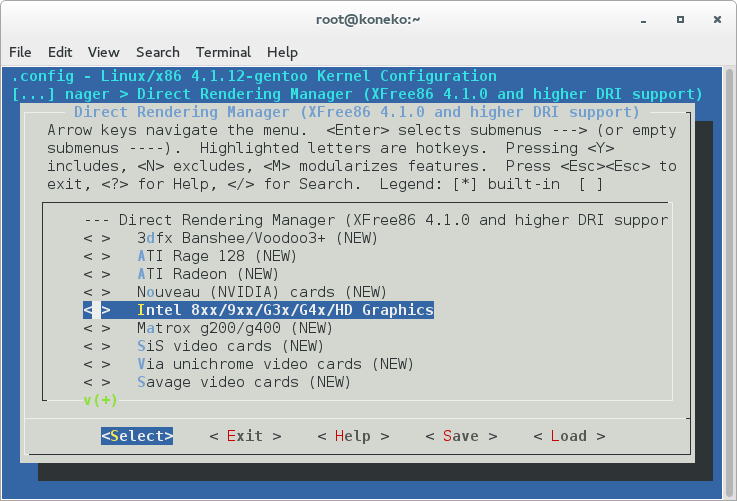The height and width of the screenshot is (501, 737).
Task: Toggle the Nouveau (NVIDIA) cards option bracket
Action: [x=97, y=292]
